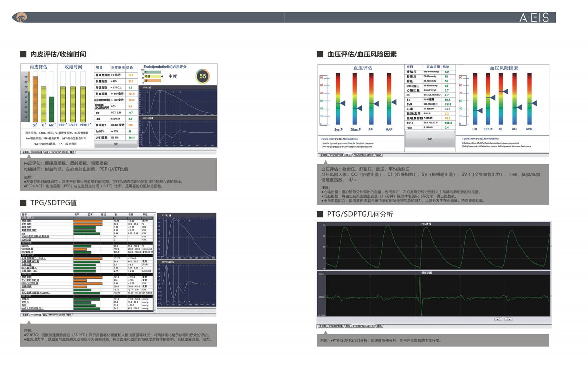Viewport: 588px width, 370px height.
Task: Click the orange SI stiffness index bar
Action: pyautogui.click(x=35, y=99)
